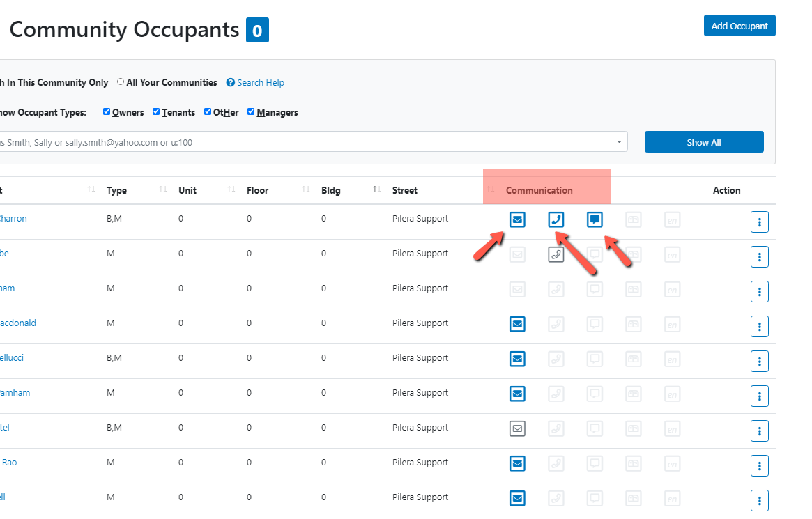
Task: Uncheck the Owners occupant type checkbox
Action: click(x=107, y=111)
